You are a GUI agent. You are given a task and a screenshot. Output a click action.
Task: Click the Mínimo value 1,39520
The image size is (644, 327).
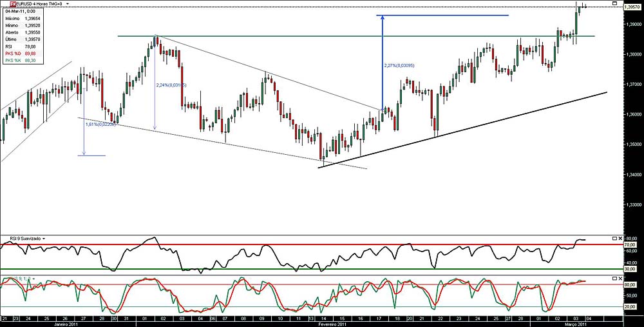33,26
